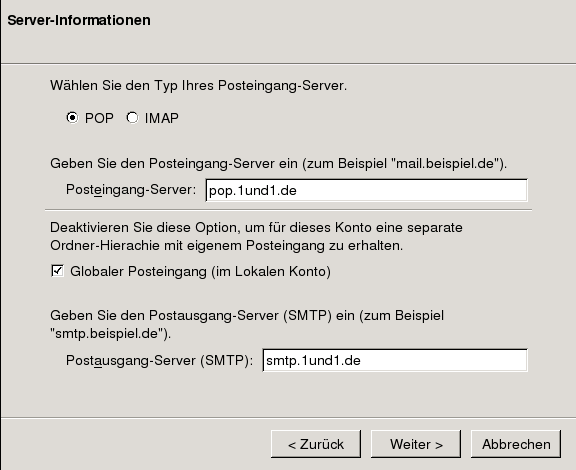This screenshot has width=576, height=470.
Task: Click the Globaler Posteingang (im Lokalen Konto) label
Action: (x=201, y=272)
